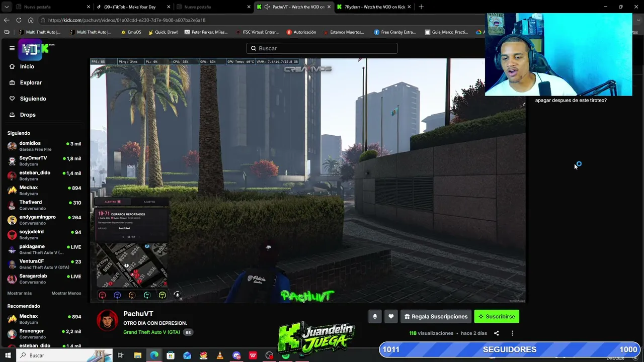Open the Estamos Muertos bookmark

coord(344,32)
